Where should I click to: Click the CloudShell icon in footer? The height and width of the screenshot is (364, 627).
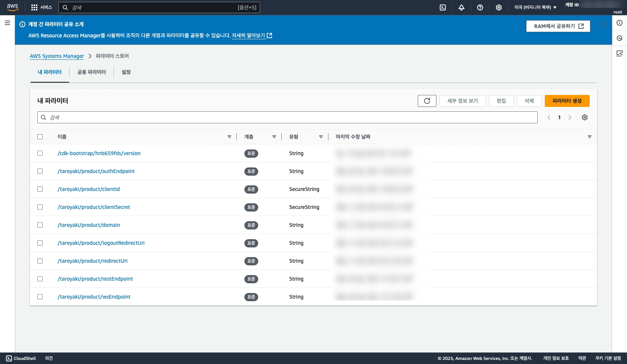click(x=9, y=358)
